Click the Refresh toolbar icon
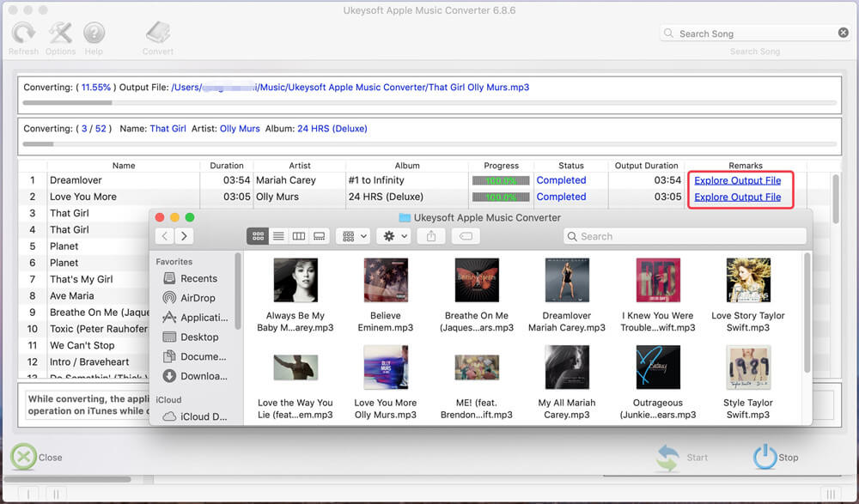This screenshot has width=859, height=504. point(23,34)
